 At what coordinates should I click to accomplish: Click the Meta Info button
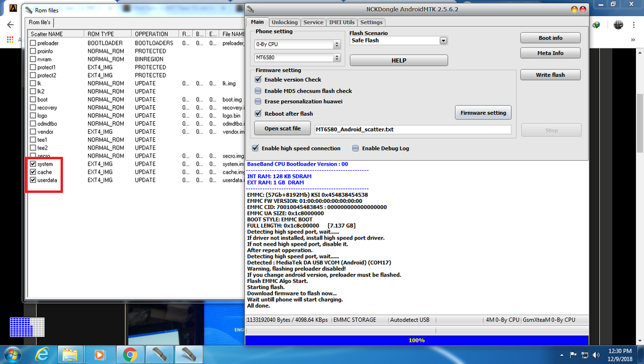(x=550, y=53)
